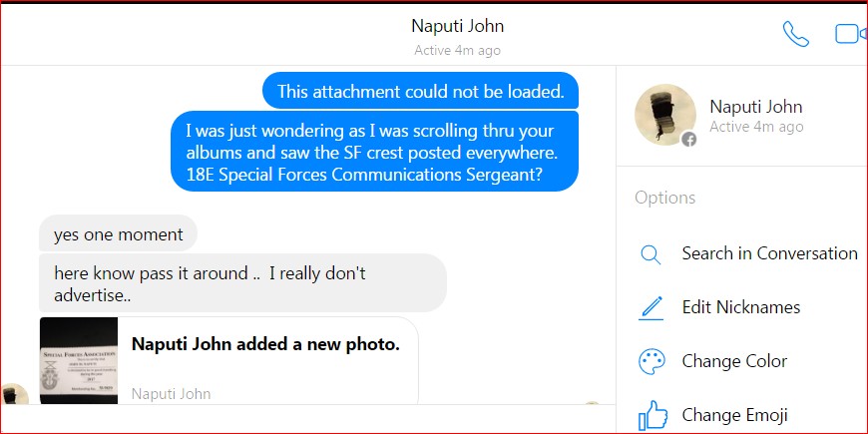Click 'This attachment could not be loaded' bubble

pyautogui.click(x=420, y=92)
